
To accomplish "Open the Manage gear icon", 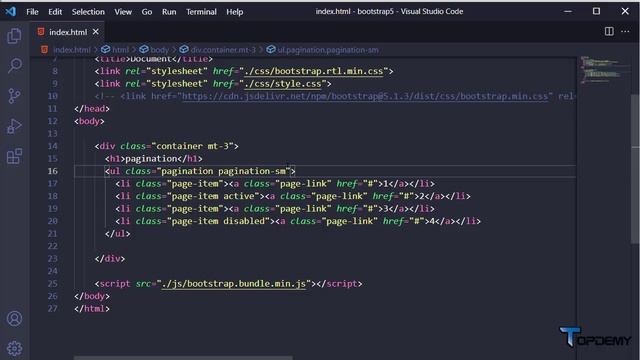I will 14,348.
